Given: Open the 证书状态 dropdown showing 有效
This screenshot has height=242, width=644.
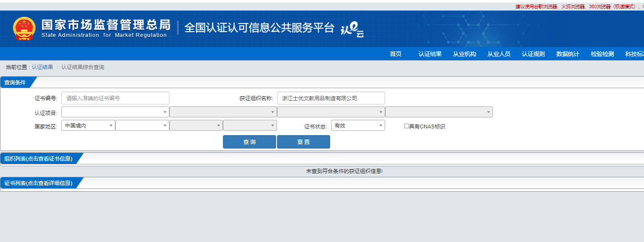Looking at the screenshot, I should click(x=358, y=126).
